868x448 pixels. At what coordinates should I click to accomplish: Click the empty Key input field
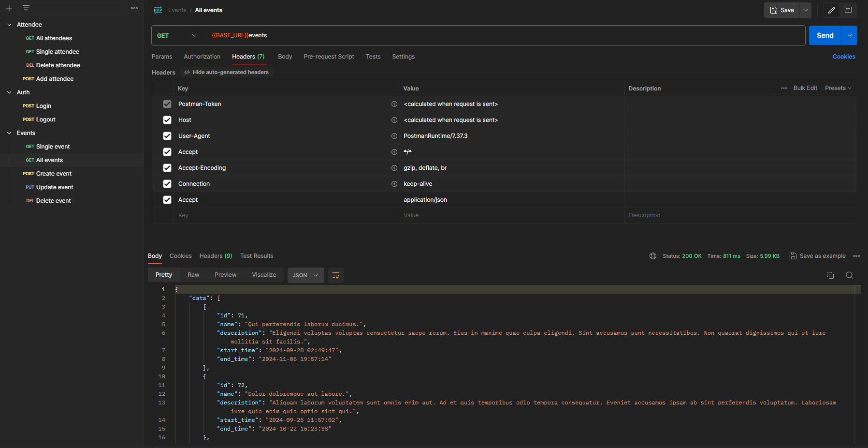coord(285,215)
